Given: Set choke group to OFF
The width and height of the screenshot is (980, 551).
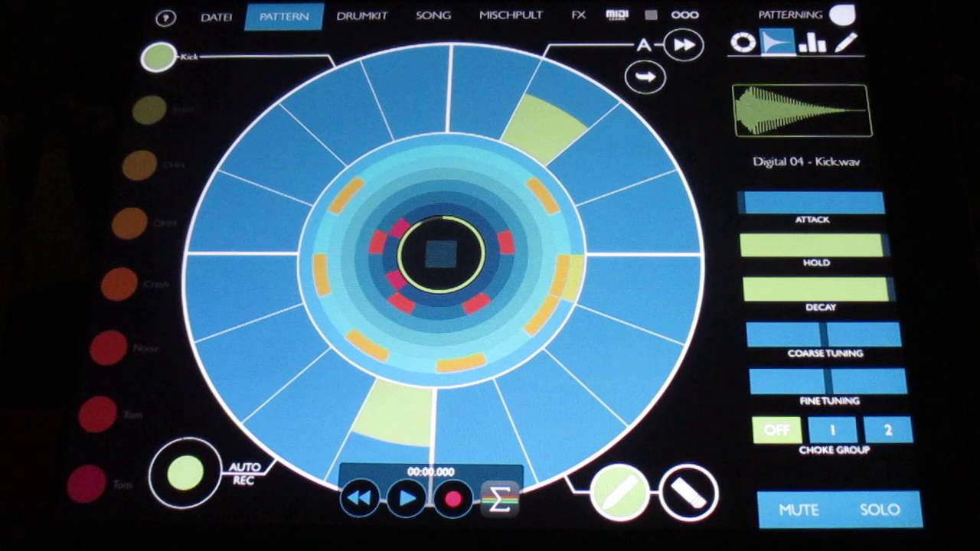Looking at the screenshot, I should click(776, 430).
